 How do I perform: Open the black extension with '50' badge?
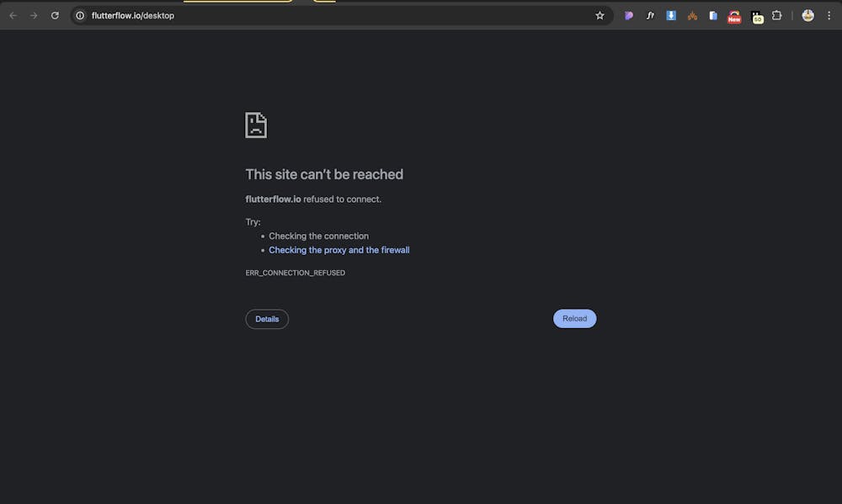(757, 17)
